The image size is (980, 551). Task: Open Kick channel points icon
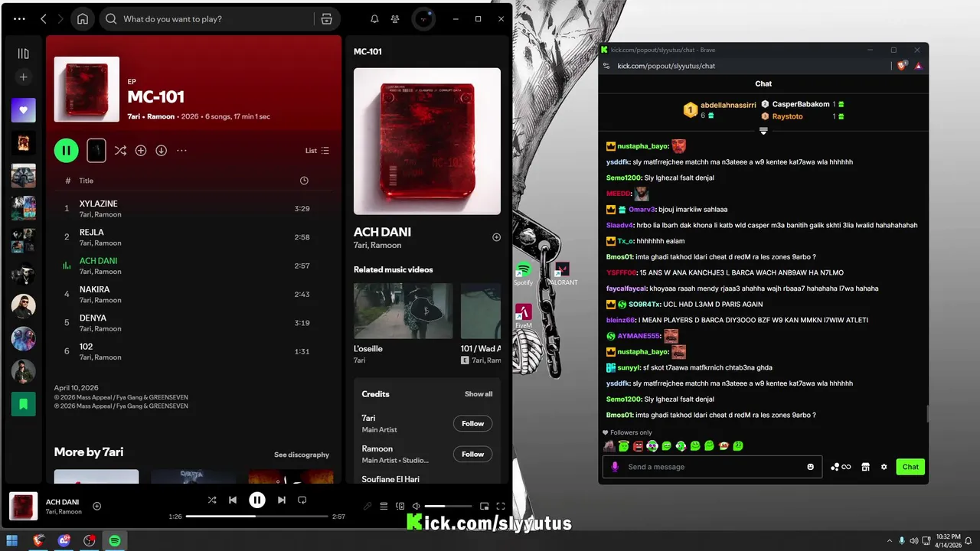(x=841, y=467)
